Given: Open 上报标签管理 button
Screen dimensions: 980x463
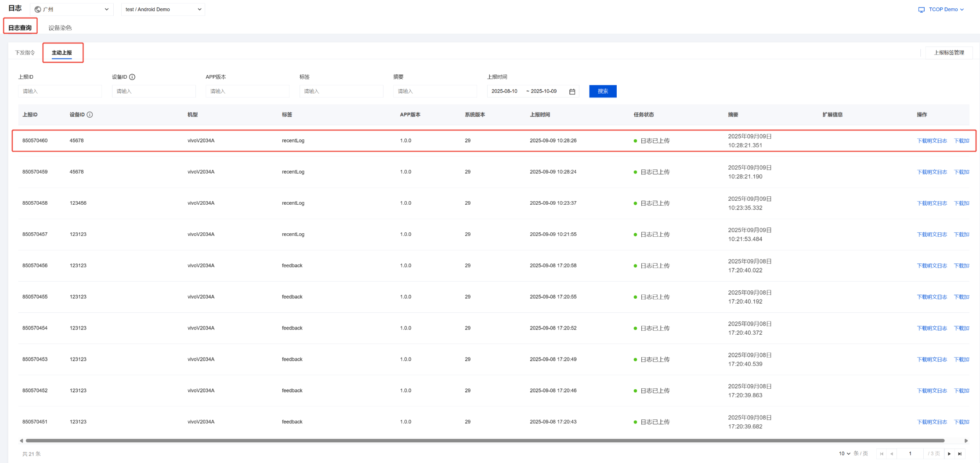Looking at the screenshot, I should pyautogui.click(x=949, y=53).
